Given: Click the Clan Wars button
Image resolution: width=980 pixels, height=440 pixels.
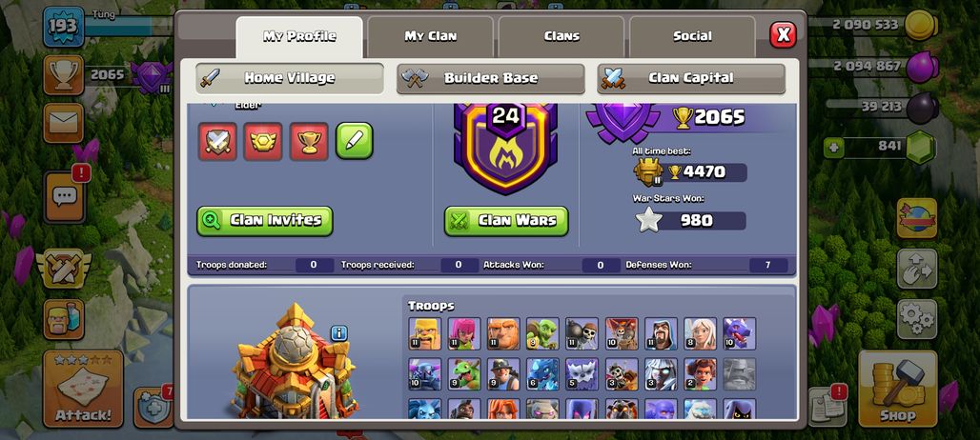Looking at the screenshot, I should (x=506, y=221).
